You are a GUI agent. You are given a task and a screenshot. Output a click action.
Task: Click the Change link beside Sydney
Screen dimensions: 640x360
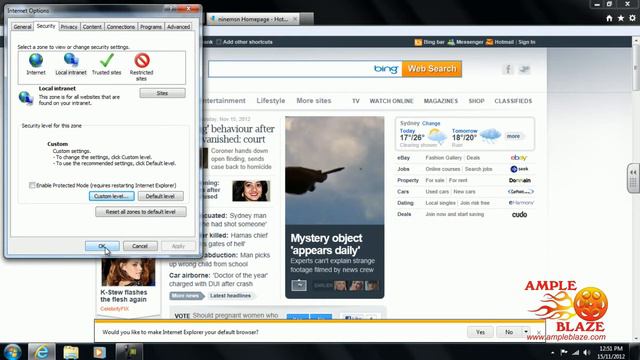coord(431,123)
